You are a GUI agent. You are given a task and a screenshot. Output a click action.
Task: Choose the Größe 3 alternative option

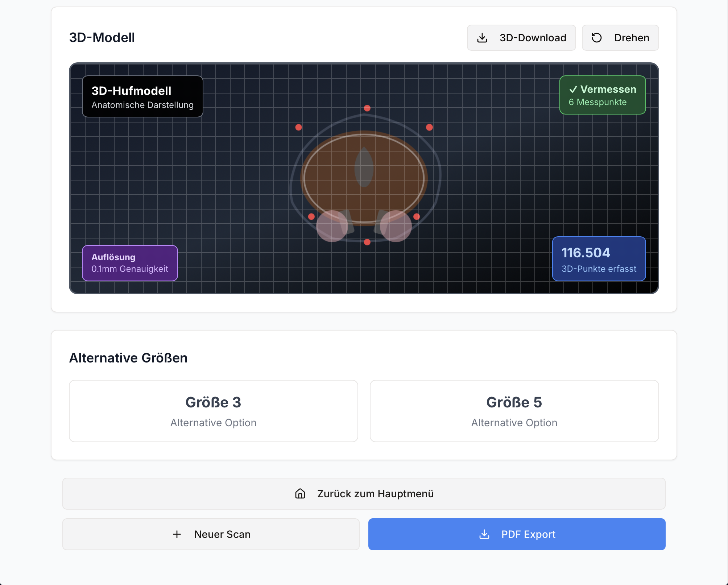(x=213, y=411)
